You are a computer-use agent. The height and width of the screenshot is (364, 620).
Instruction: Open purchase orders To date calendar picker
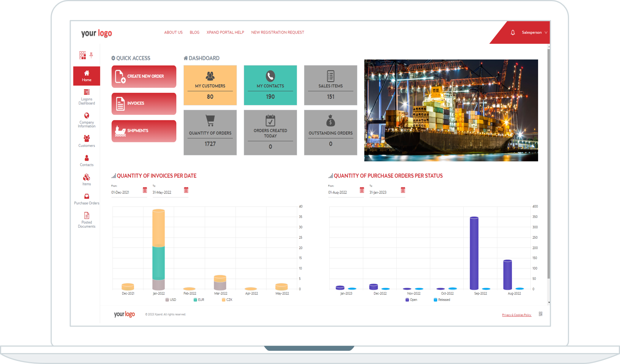tap(403, 190)
